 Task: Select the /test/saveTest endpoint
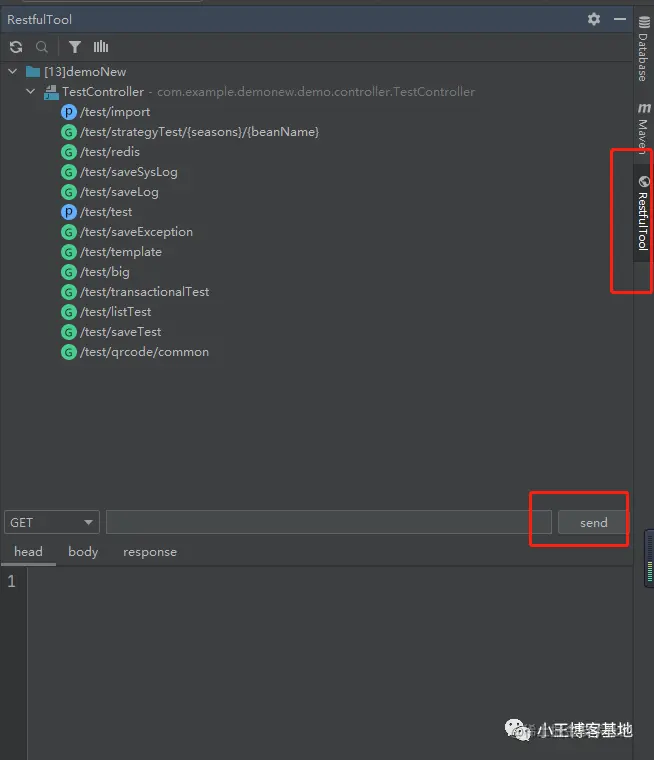[121, 332]
